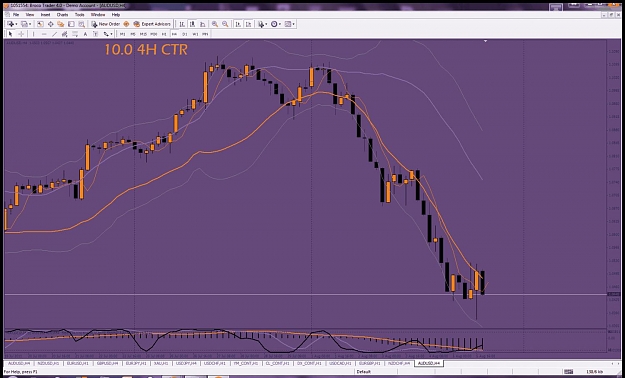Set timeframe to M30

pos(154,34)
